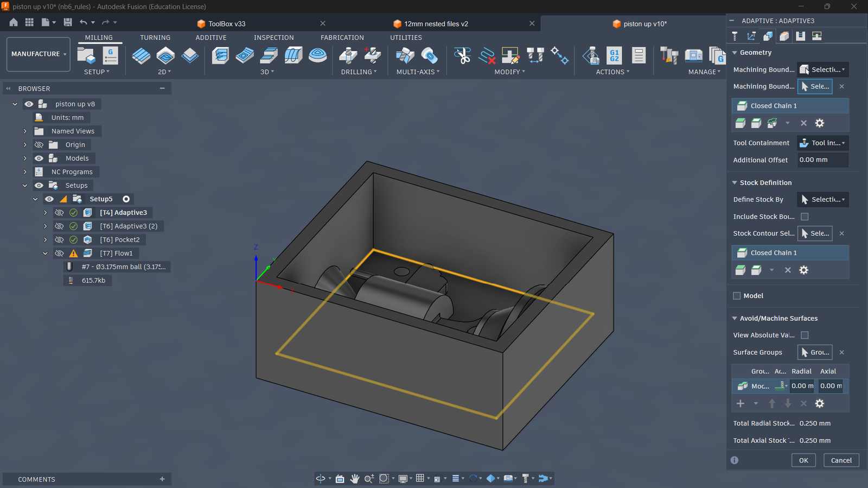The image size is (868, 488).
Task: Open the data panel grid icon
Action: point(29,22)
